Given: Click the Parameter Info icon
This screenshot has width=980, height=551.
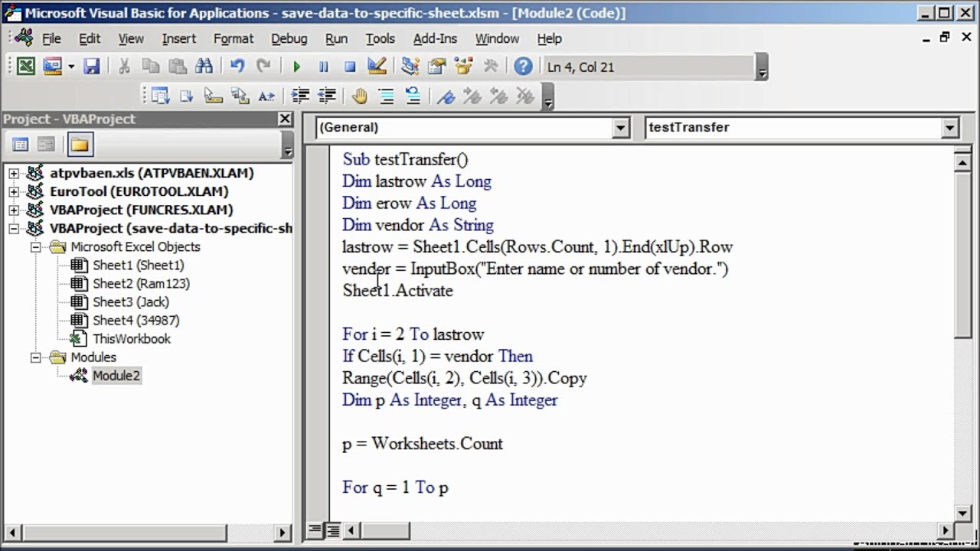Looking at the screenshot, I should click(x=240, y=96).
